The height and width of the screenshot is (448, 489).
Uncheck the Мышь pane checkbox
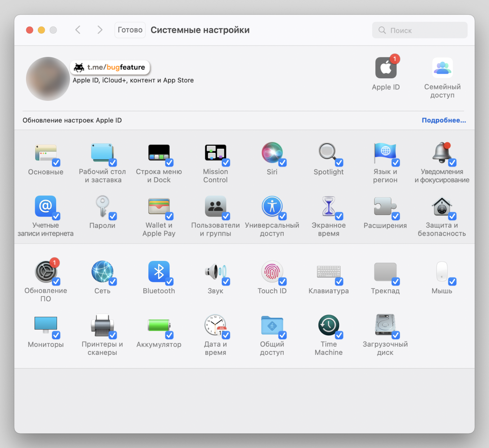(x=452, y=281)
